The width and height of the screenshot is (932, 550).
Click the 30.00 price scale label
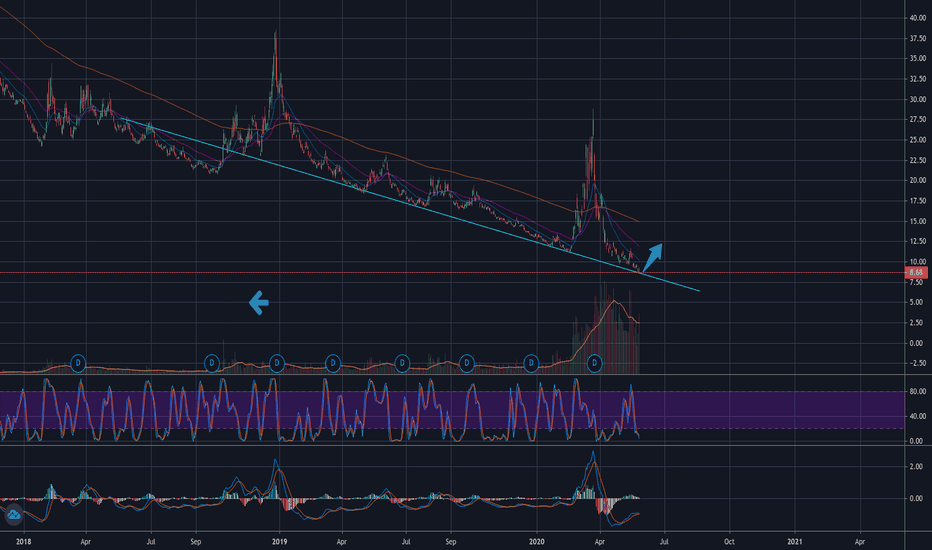917,99
